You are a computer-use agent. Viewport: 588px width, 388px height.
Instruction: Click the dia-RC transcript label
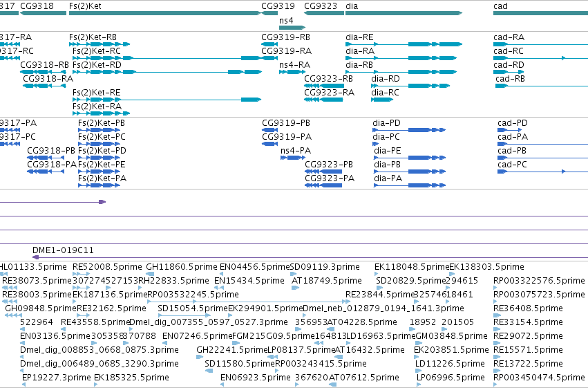(385, 93)
